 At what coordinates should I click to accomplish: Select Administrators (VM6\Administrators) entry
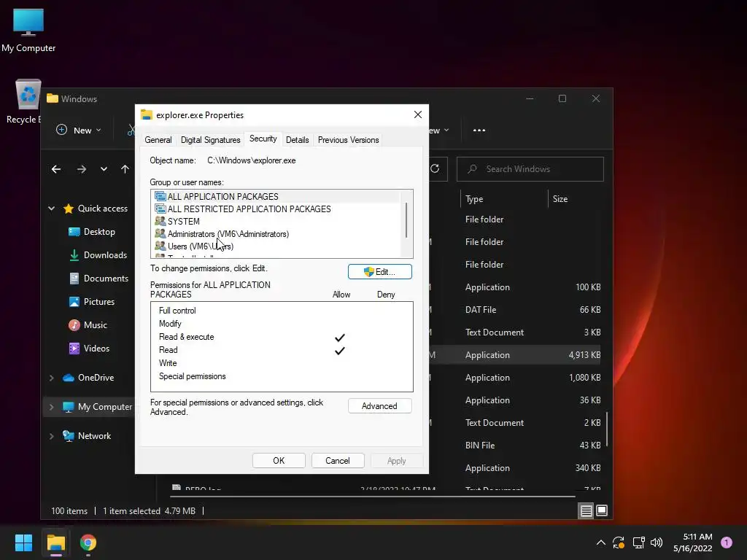[276, 234]
